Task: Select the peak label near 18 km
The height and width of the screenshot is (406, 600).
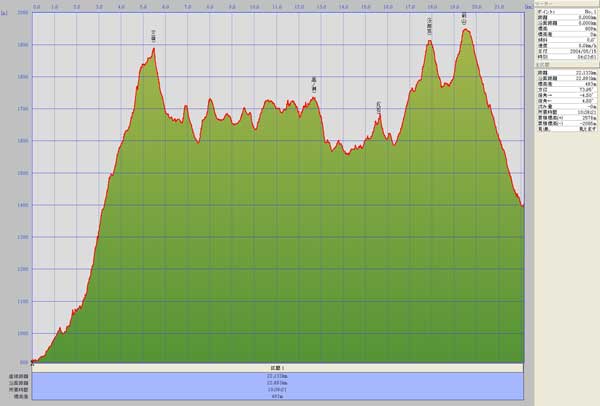Action: pyautogui.click(x=430, y=22)
